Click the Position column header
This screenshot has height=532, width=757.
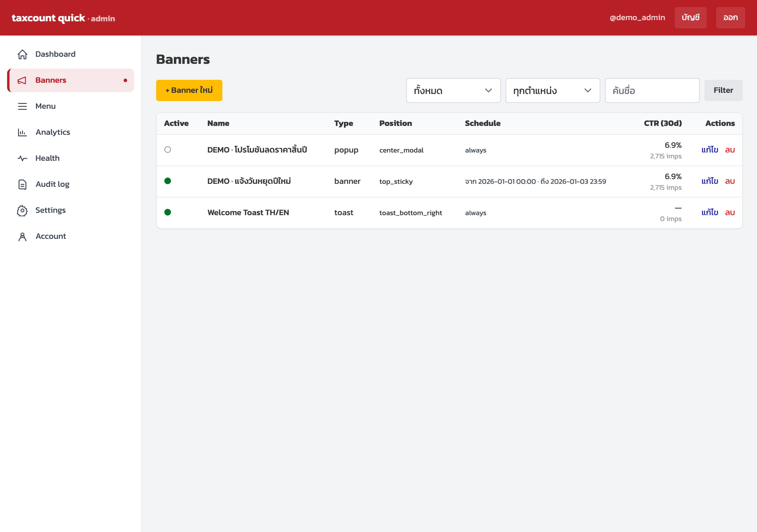[x=396, y=123]
